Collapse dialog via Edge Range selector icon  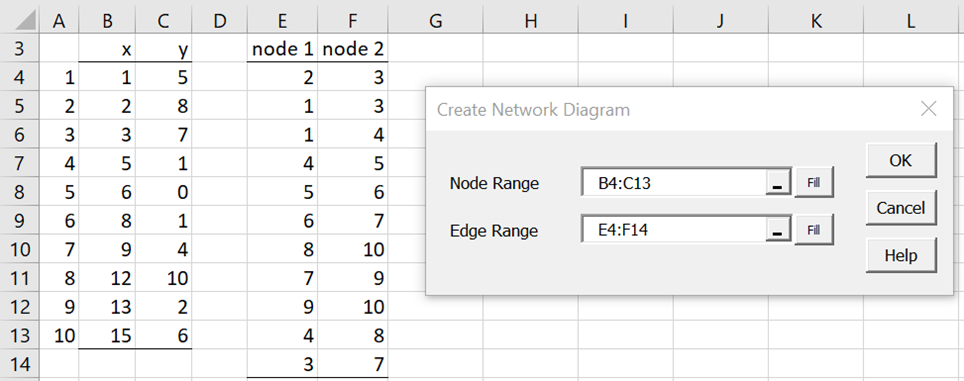pos(778,230)
